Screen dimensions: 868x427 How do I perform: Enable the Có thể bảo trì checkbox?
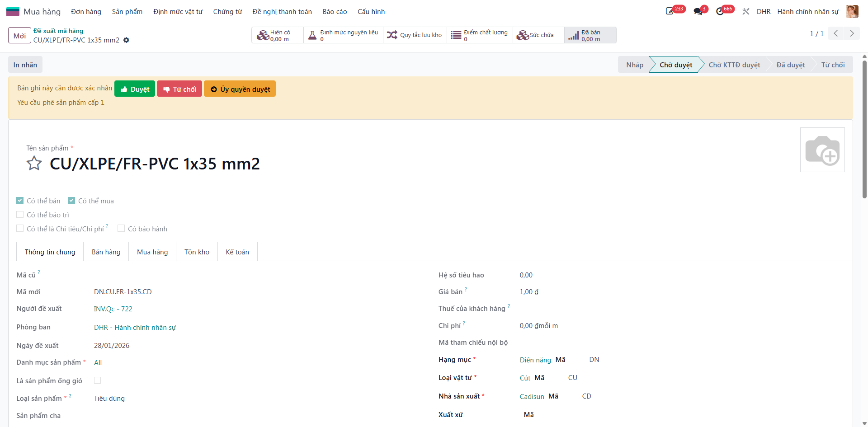point(20,214)
